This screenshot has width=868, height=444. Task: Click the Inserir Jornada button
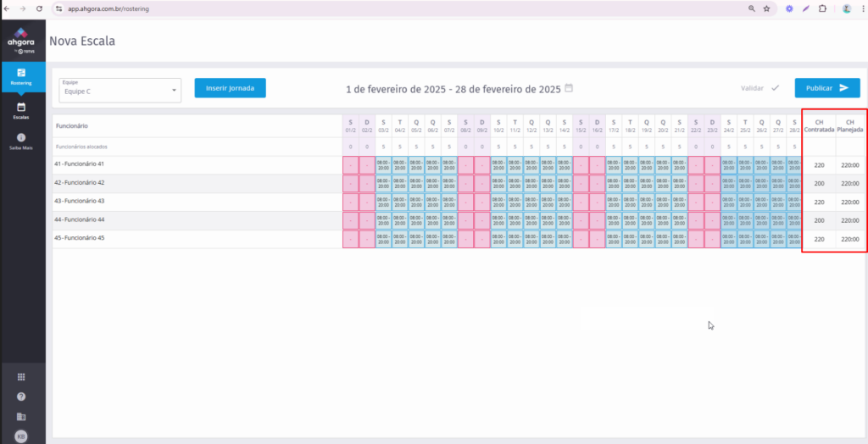(x=230, y=88)
